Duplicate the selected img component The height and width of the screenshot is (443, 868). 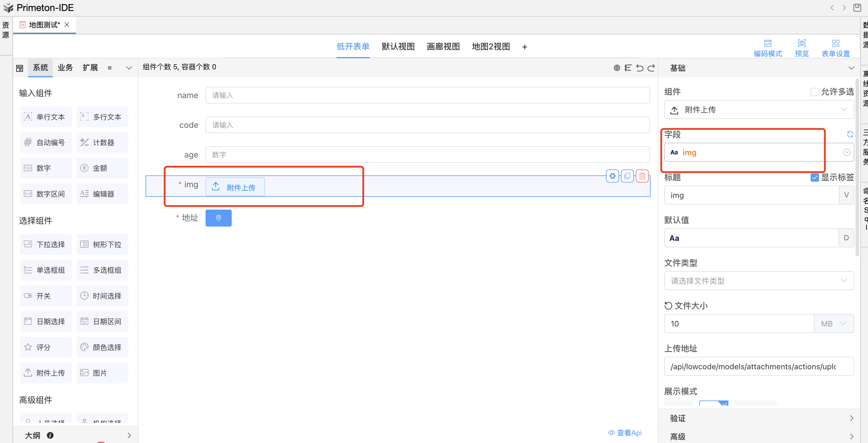[627, 176]
